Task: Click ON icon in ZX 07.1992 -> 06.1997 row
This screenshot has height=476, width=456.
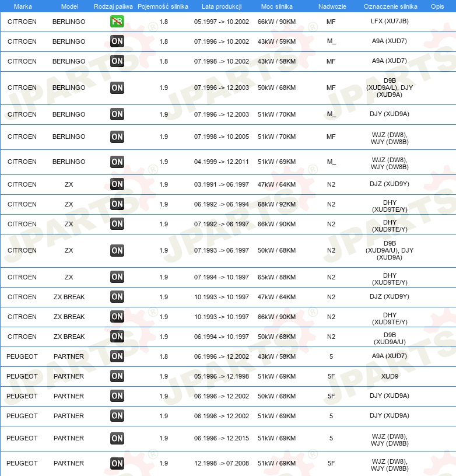Action: pyautogui.click(x=117, y=224)
